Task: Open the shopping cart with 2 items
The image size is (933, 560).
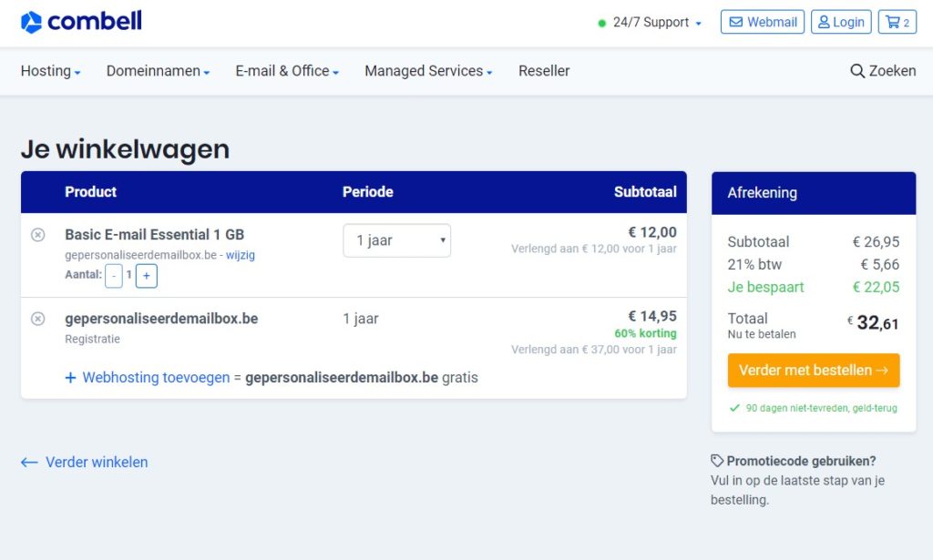Action: (897, 22)
